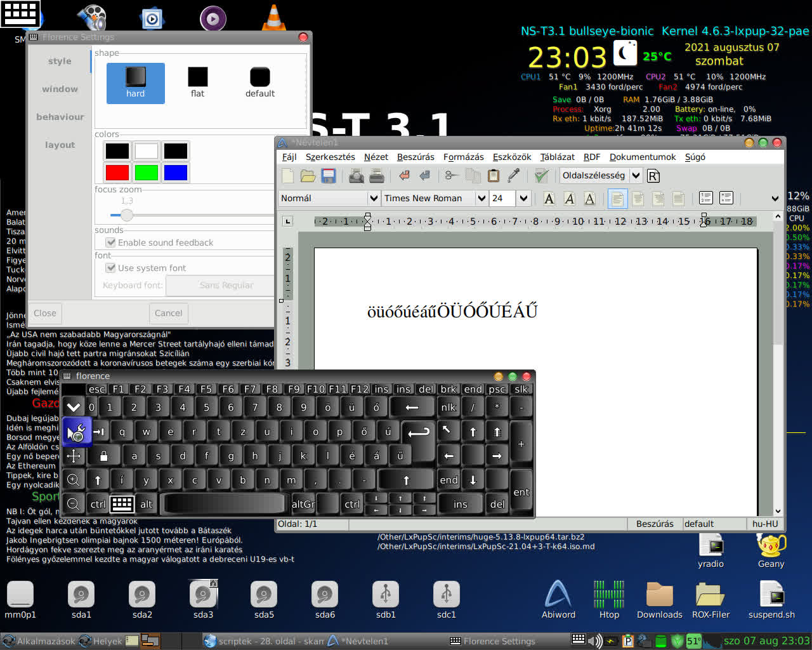This screenshot has height=650, width=812.
Task: Expand the Normál paragraph style dropdown
Action: [x=374, y=199]
